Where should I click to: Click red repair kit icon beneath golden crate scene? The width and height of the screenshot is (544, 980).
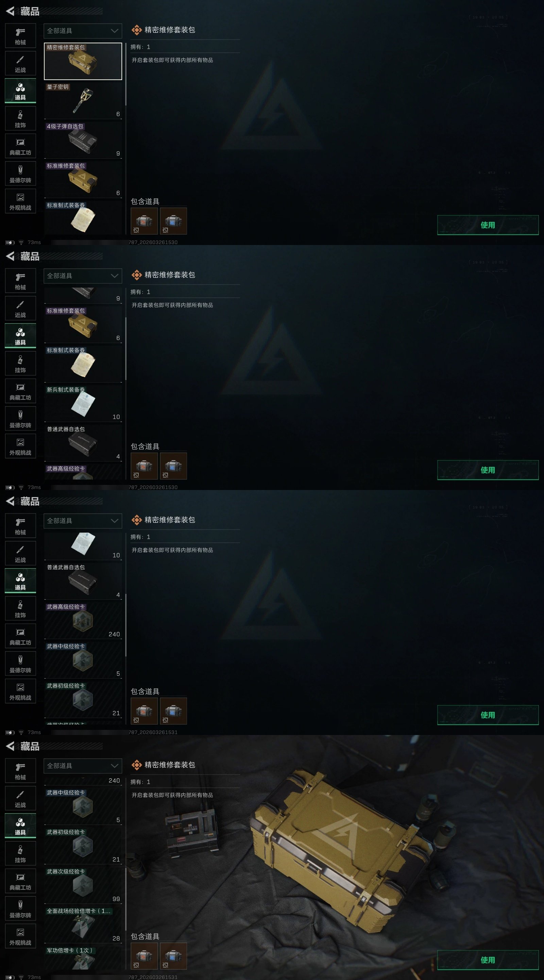coord(144,955)
